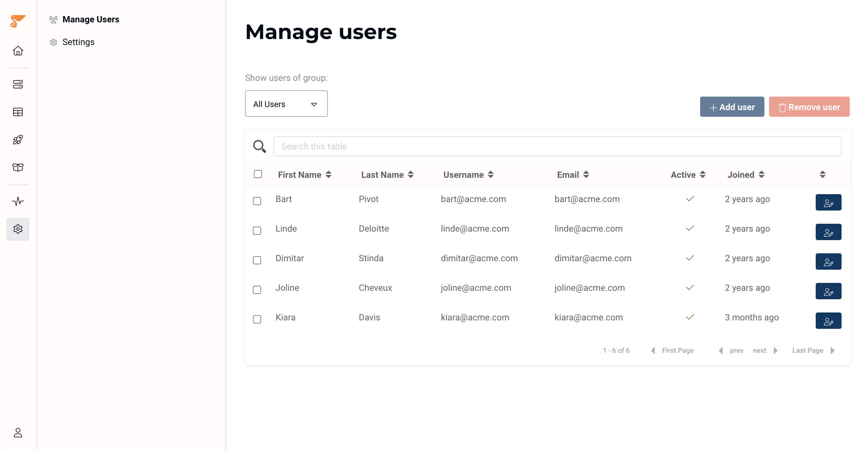Click First Page left arrow icon
This screenshot has width=868, height=450.
(653, 350)
